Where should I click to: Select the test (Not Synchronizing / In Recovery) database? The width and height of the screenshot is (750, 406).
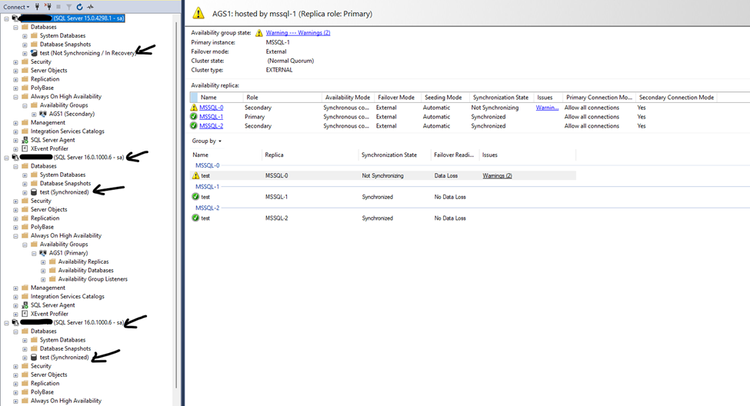pyautogui.click(x=88, y=53)
